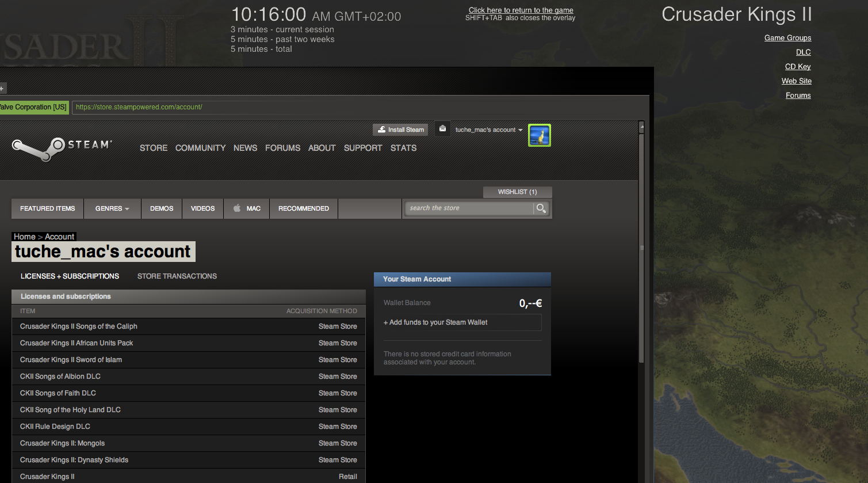Select the RECOMMENDED tab

(304, 208)
